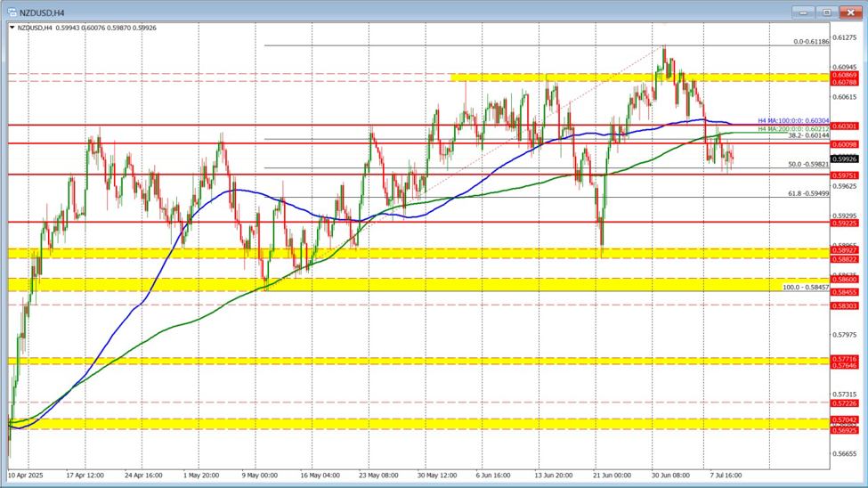Viewport: 868px width, 488px height.
Task: Select the Fibonacci label 38.2- 0.60144
Action: click(808, 135)
